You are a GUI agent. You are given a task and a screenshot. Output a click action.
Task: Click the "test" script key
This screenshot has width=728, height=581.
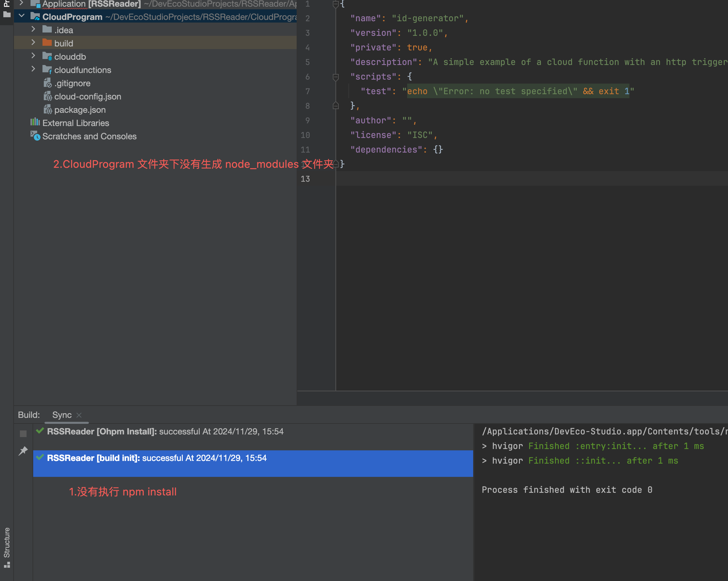click(376, 91)
